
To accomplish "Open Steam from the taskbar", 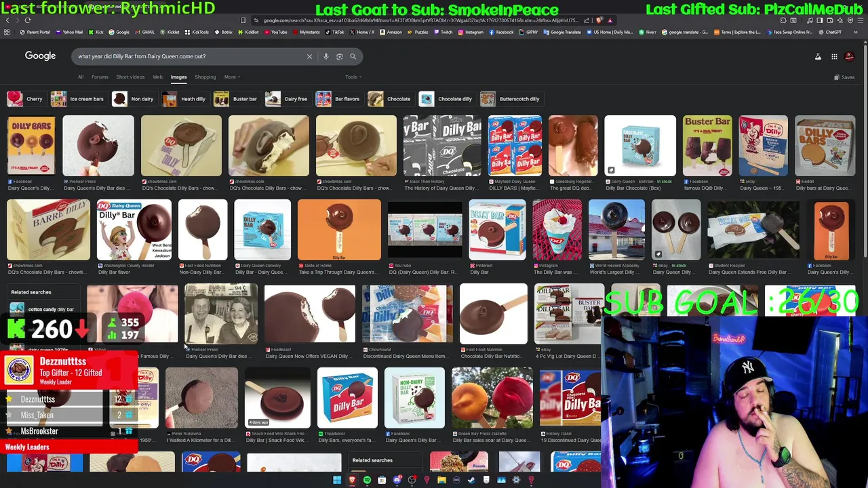I will coord(471,480).
